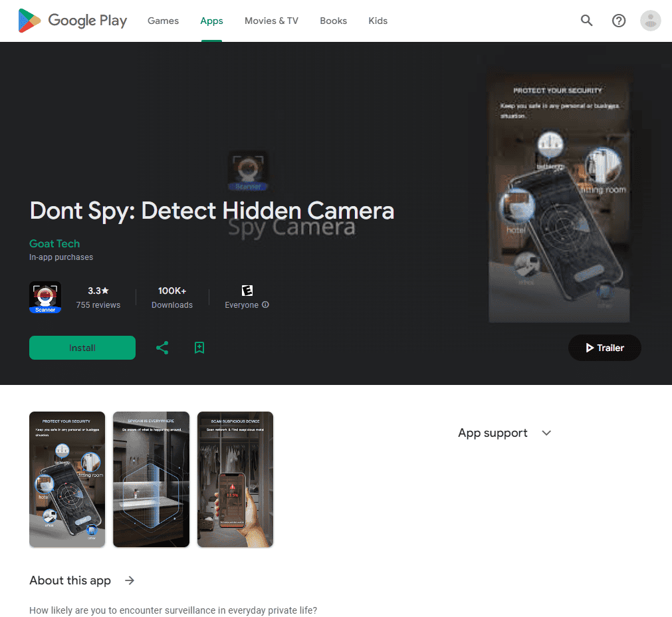
Task: Click the Google Play logo
Action: click(x=72, y=21)
